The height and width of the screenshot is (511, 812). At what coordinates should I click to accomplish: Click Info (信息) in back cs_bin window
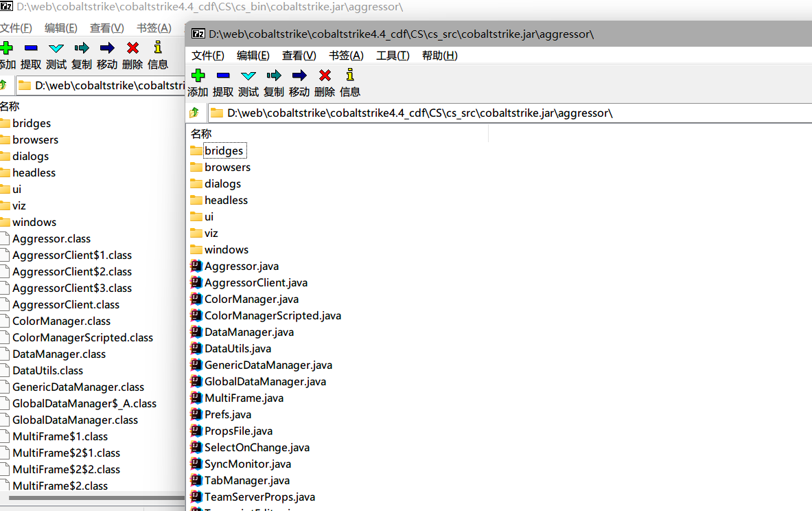click(x=158, y=56)
